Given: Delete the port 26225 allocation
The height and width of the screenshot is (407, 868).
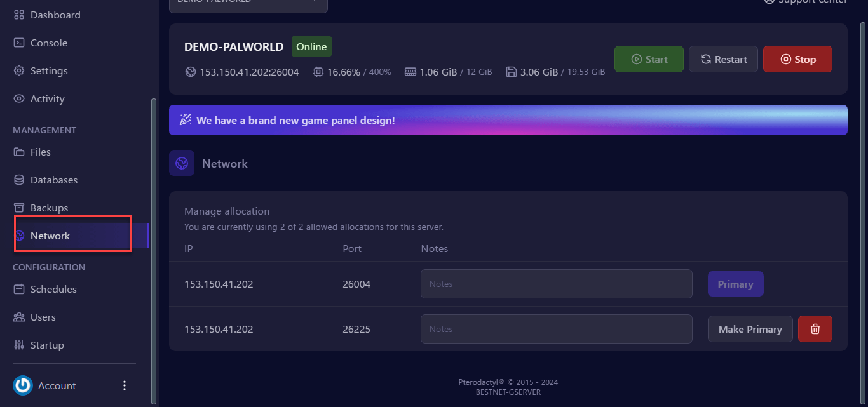Looking at the screenshot, I should tap(815, 329).
